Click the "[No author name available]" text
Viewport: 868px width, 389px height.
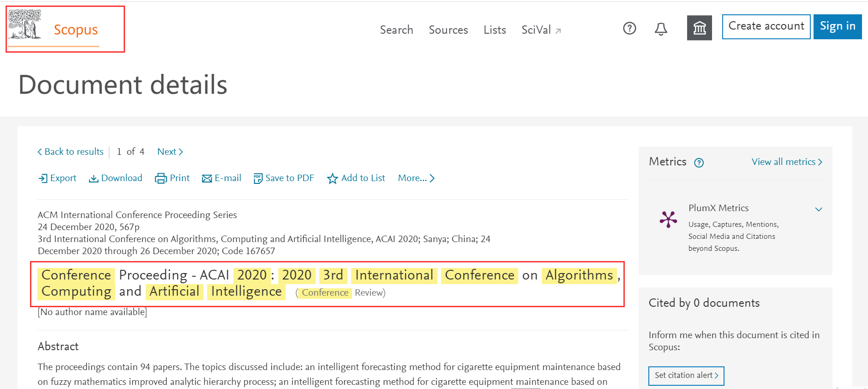pyautogui.click(x=92, y=312)
